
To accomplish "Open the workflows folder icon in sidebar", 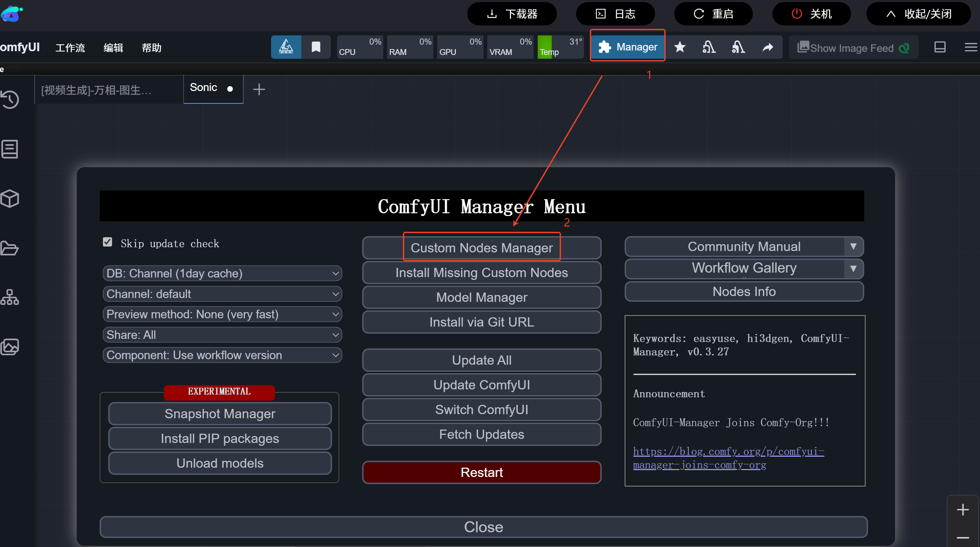I will 10,248.
